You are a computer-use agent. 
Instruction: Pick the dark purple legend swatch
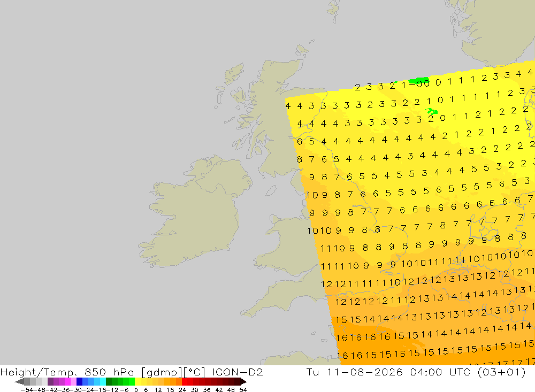point(50,382)
